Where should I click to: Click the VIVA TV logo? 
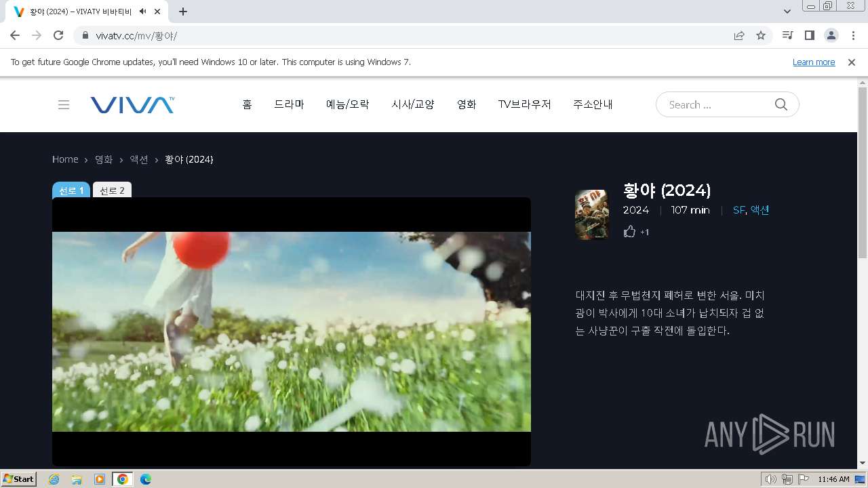pos(132,104)
